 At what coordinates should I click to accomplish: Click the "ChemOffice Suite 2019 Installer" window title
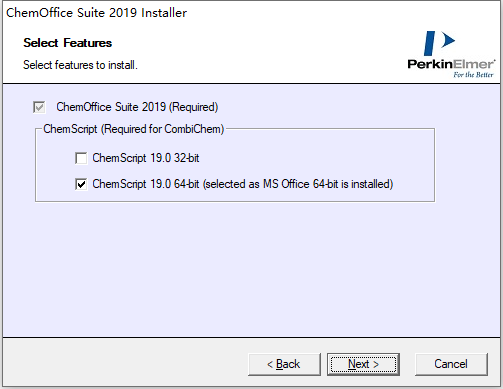tap(96, 13)
